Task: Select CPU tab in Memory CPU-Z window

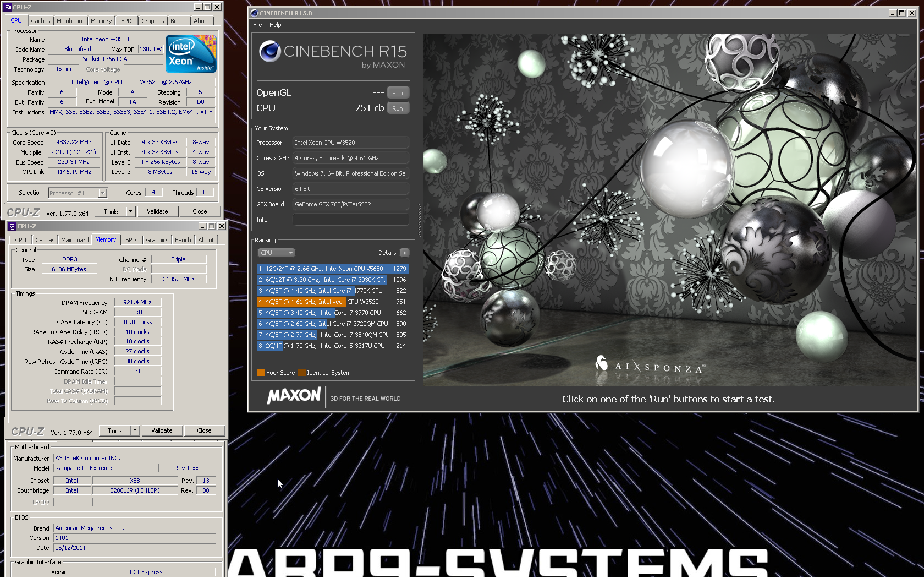Action: coord(20,240)
